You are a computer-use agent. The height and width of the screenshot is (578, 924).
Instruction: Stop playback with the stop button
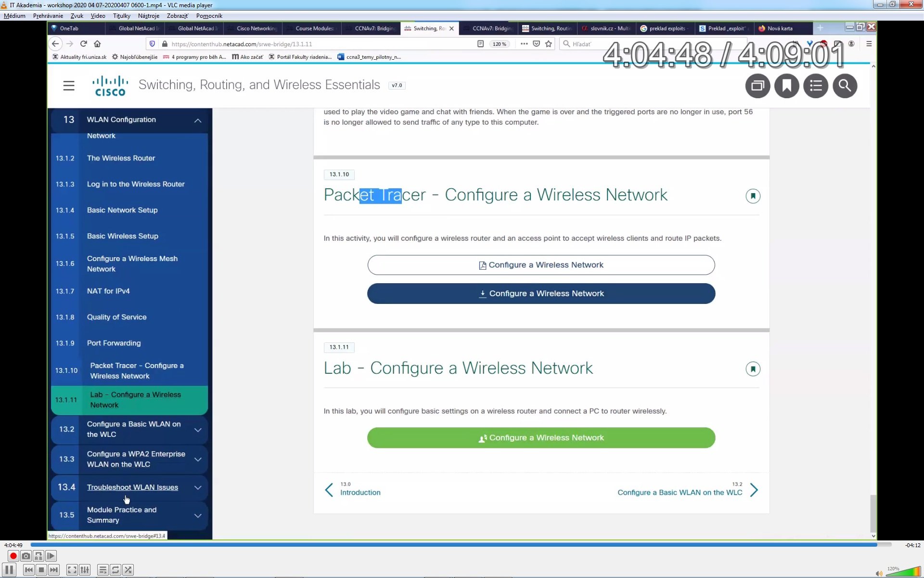tap(41, 570)
